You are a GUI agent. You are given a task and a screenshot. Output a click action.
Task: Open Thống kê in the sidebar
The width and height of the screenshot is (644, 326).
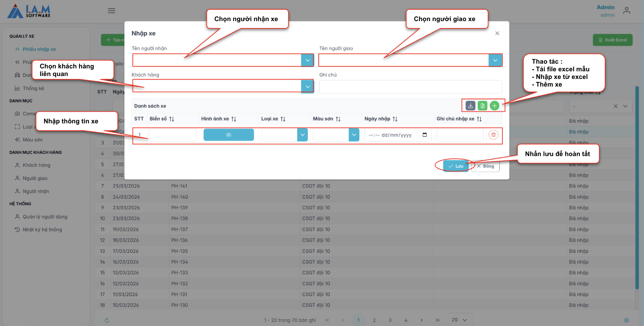pos(33,88)
